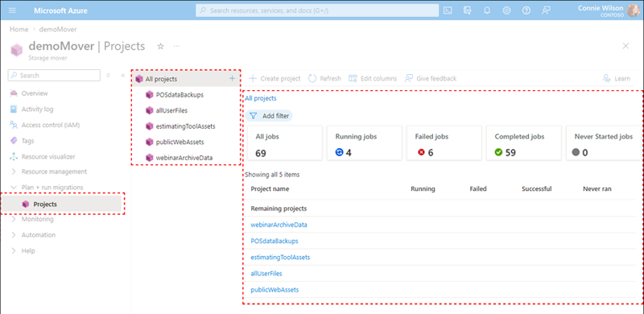Sort by the Successful column header

click(x=536, y=189)
